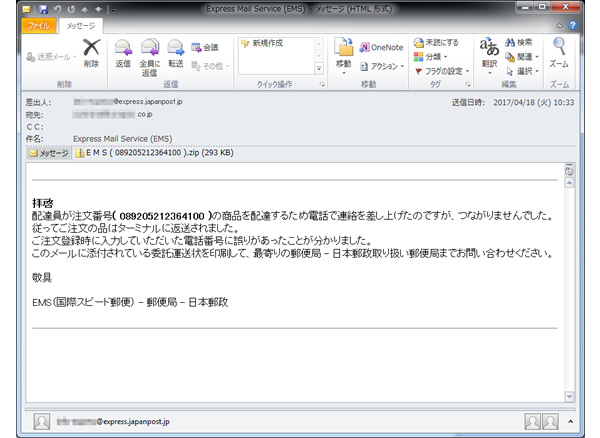Screen dimensions: 600x438
Task: Select New (新規作成) quick step
Action: point(262,43)
